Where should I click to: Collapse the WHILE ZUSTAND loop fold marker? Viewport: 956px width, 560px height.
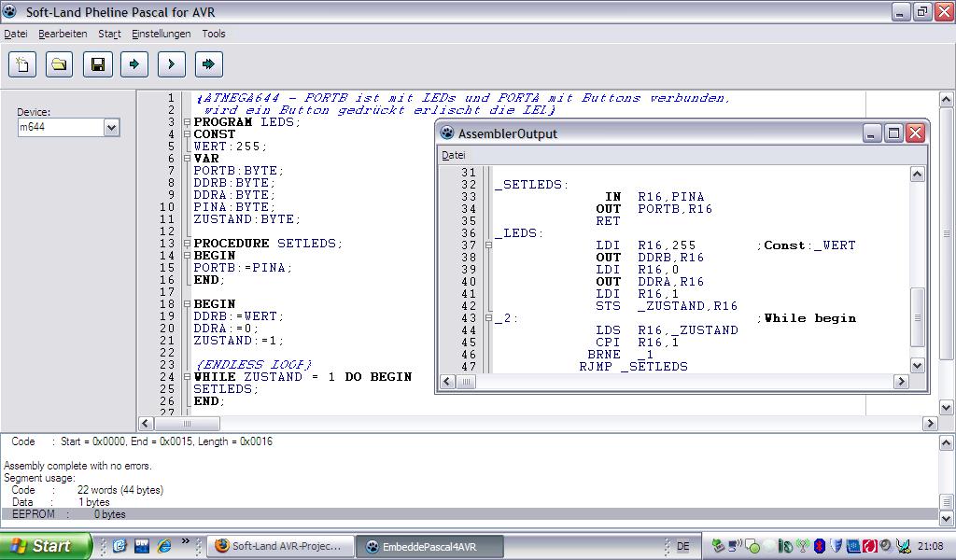tap(187, 376)
